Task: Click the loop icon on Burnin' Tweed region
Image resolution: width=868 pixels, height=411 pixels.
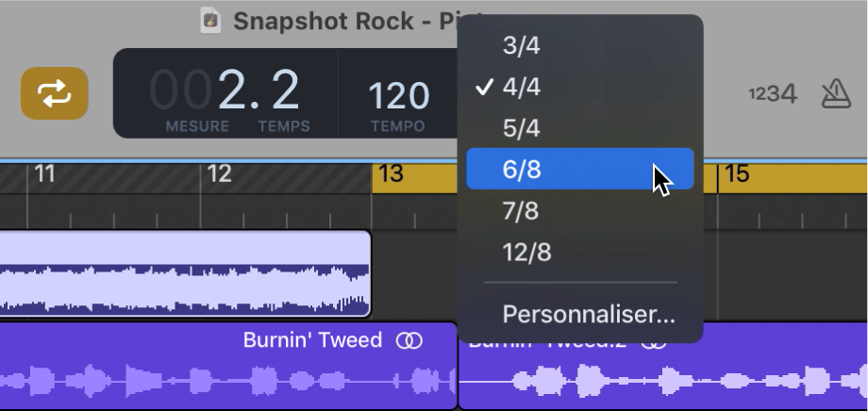Action: (409, 340)
